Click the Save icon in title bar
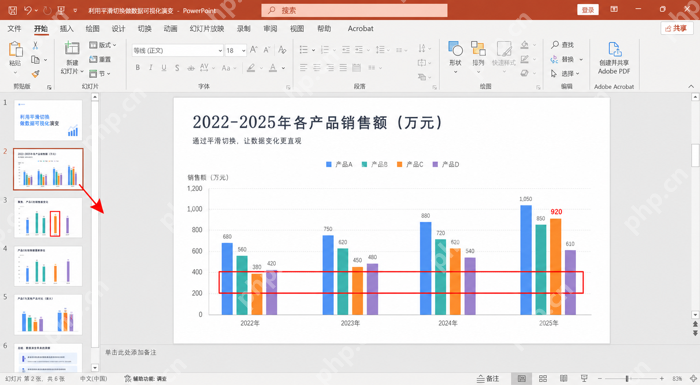700x385 pixels. (12, 10)
